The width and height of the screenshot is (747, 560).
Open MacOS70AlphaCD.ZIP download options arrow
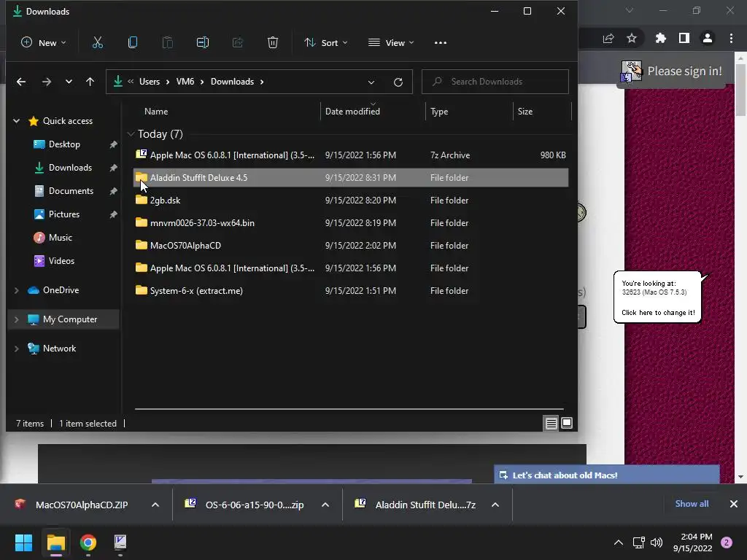pos(155,505)
